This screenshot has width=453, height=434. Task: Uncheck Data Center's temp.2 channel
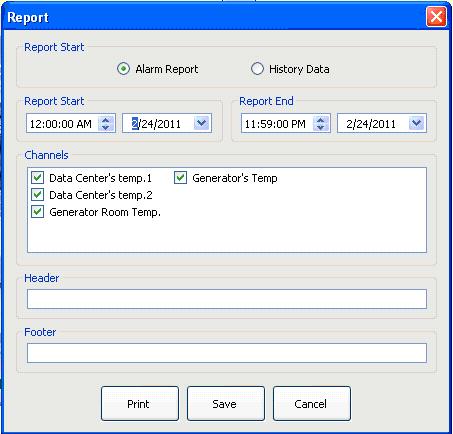click(37, 195)
